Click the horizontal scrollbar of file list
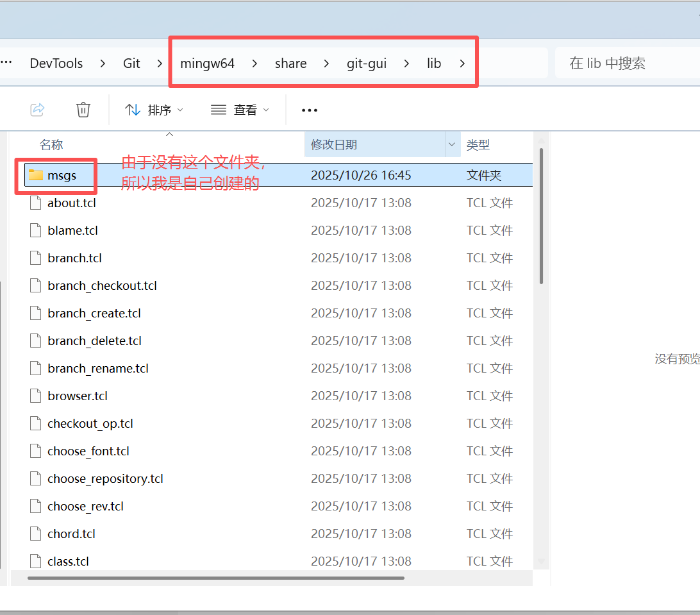 click(x=215, y=578)
